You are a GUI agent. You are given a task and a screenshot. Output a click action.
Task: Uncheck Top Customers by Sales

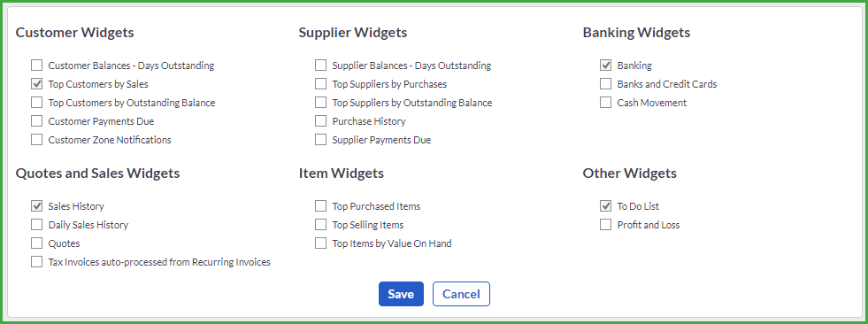pos(36,84)
